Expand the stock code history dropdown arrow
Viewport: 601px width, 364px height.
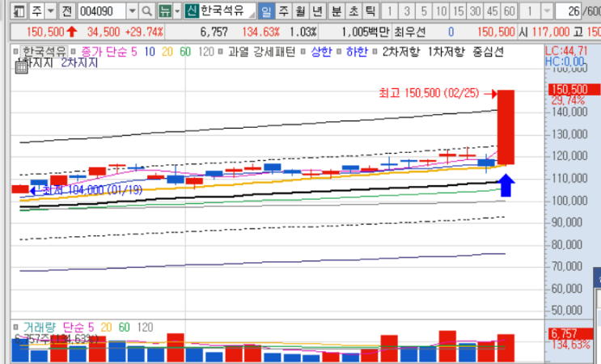click(x=132, y=11)
